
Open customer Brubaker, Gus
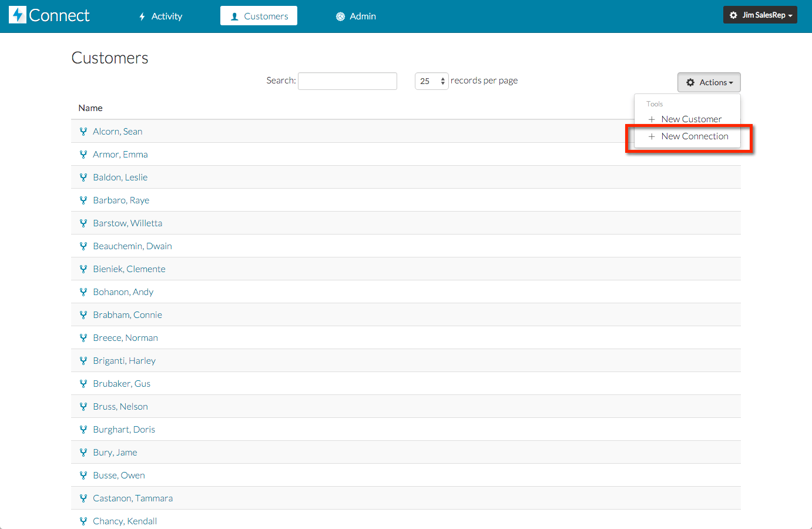122,384
